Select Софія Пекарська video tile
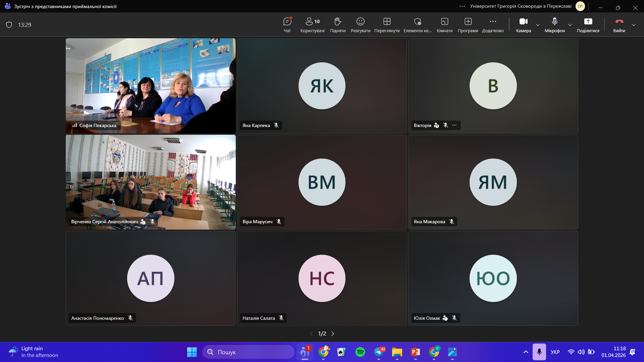Viewport: 644px width, 362px height. (151, 85)
